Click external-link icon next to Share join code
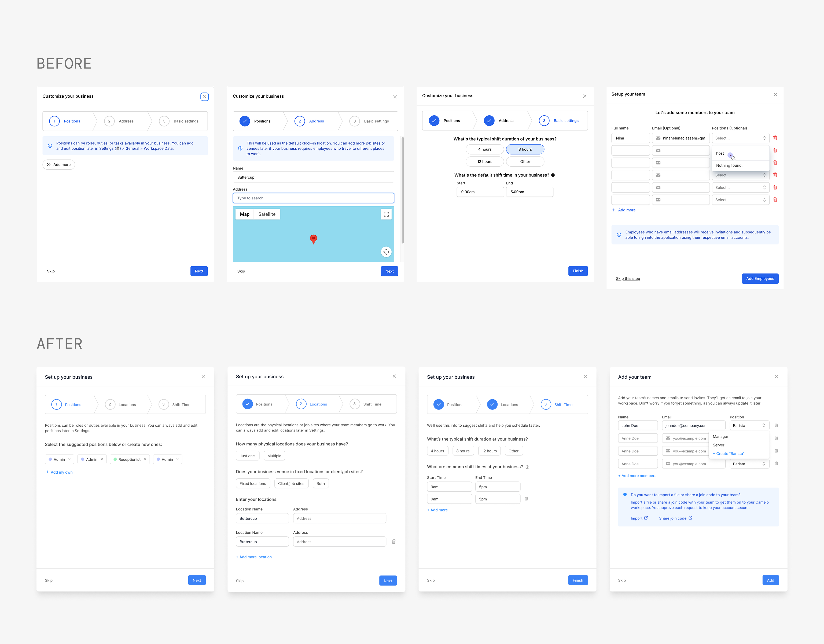Viewport: 824px width, 644px height. tap(690, 518)
